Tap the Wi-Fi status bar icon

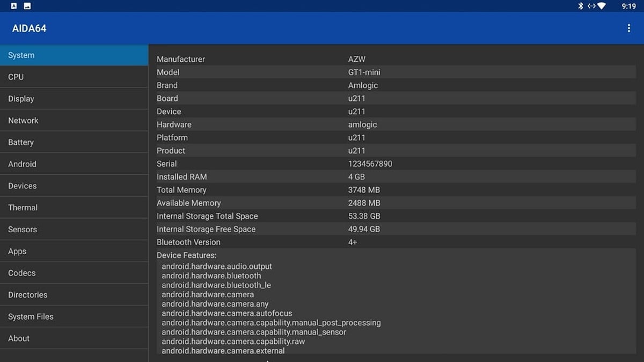(x=601, y=6)
